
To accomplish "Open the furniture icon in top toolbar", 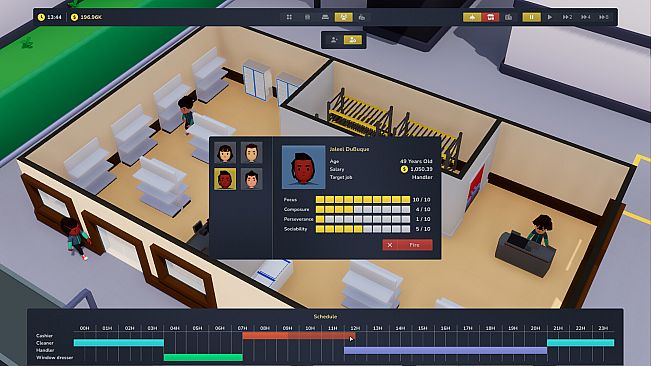I will pyautogui.click(x=325, y=17).
